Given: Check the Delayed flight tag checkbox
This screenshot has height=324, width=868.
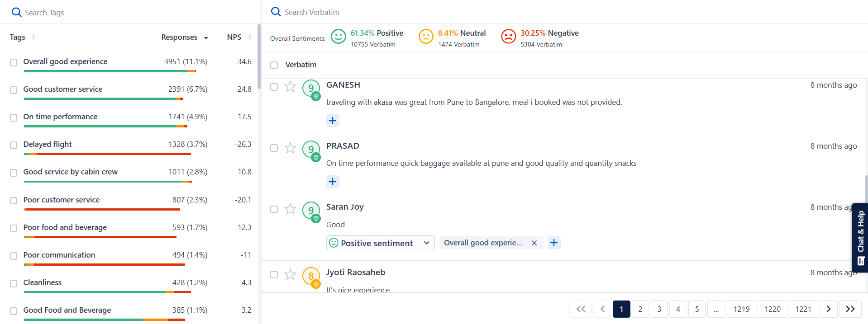Looking at the screenshot, I should pos(13,145).
